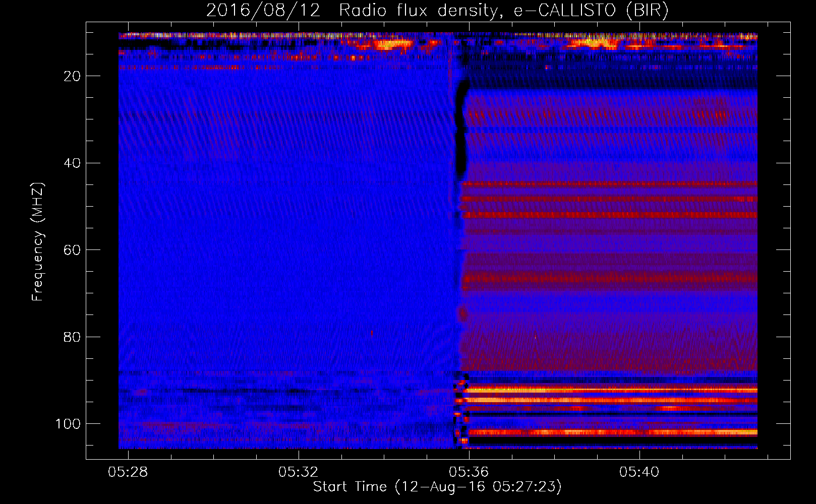This screenshot has height=504, width=816.
Task: Click the 20 MHz frequency tick label
Action: 72,76
